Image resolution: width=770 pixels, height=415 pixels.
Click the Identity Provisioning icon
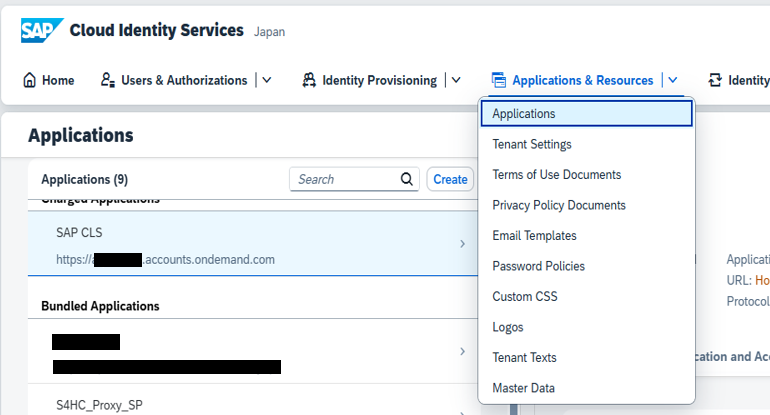tap(310, 80)
